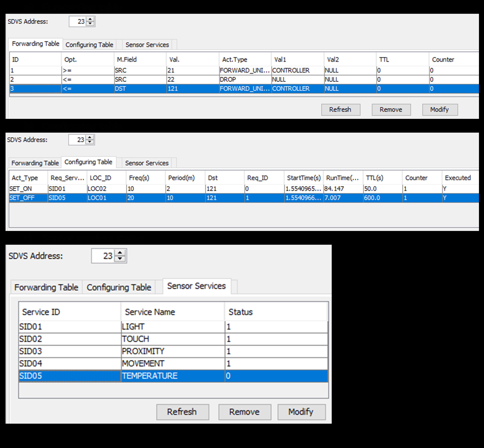Refresh the Sensor Services list

[x=183, y=411]
